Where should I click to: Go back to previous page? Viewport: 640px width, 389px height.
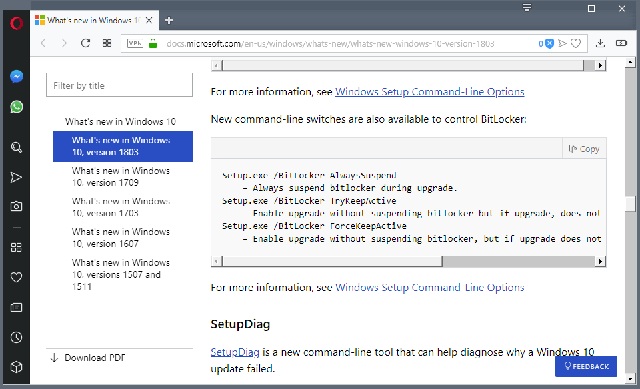[43, 43]
